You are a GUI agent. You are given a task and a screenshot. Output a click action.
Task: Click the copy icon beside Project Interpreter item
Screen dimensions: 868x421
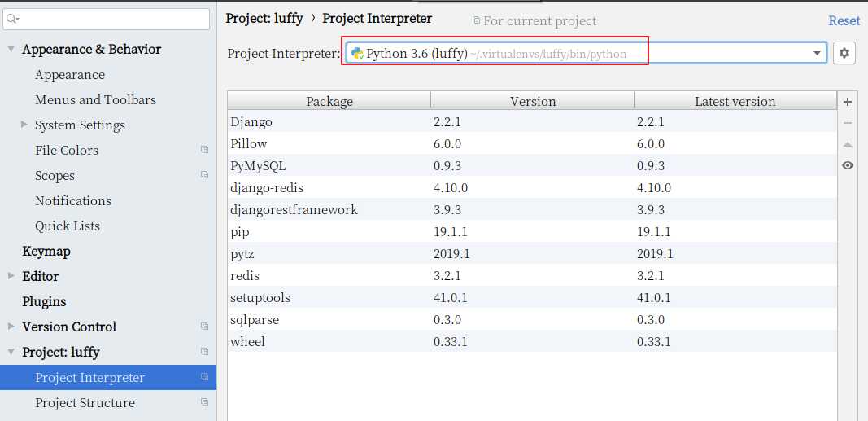[x=205, y=377]
